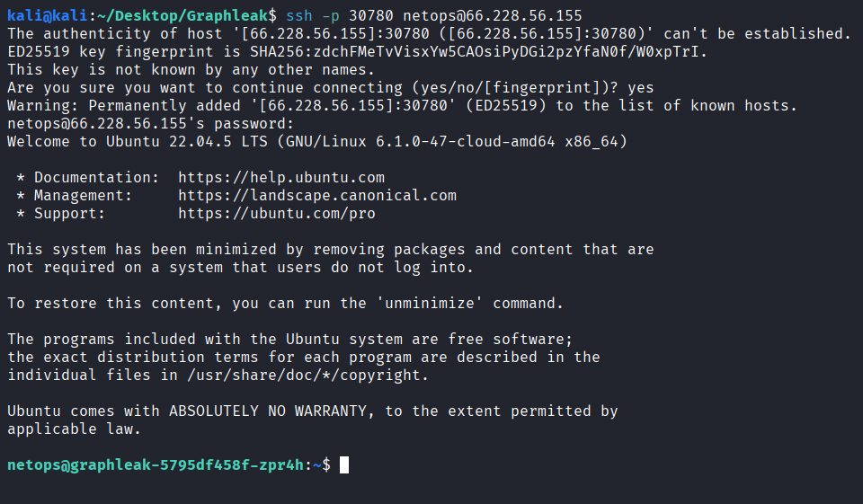
Task: Click the ~/Desktop/Graphleak directory path
Action: click(182, 16)
